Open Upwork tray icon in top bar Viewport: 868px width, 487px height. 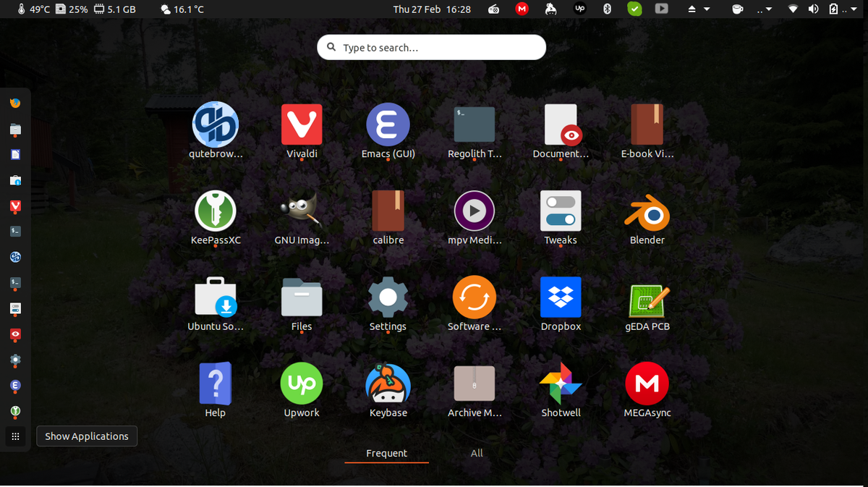click(579, 9)
